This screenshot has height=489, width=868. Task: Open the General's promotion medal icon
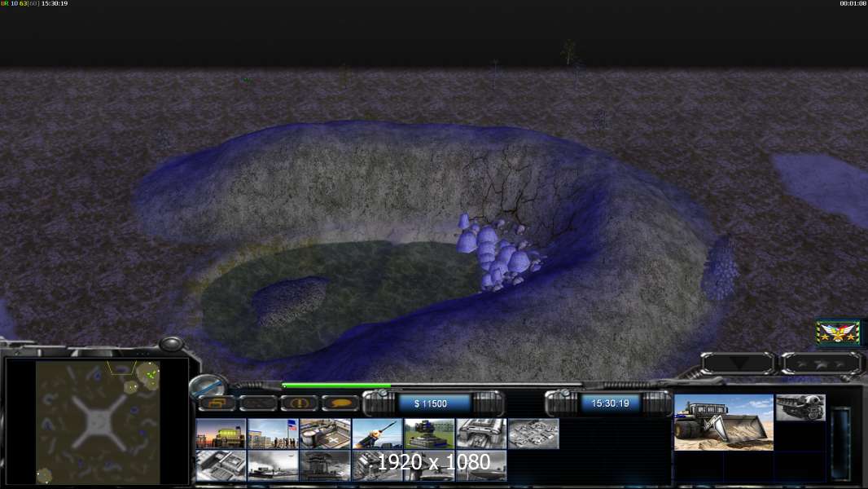(838, 333)
